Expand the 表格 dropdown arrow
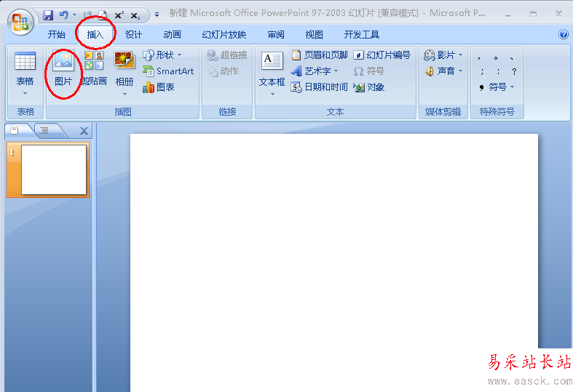The image size is (573, 392). 25,93
